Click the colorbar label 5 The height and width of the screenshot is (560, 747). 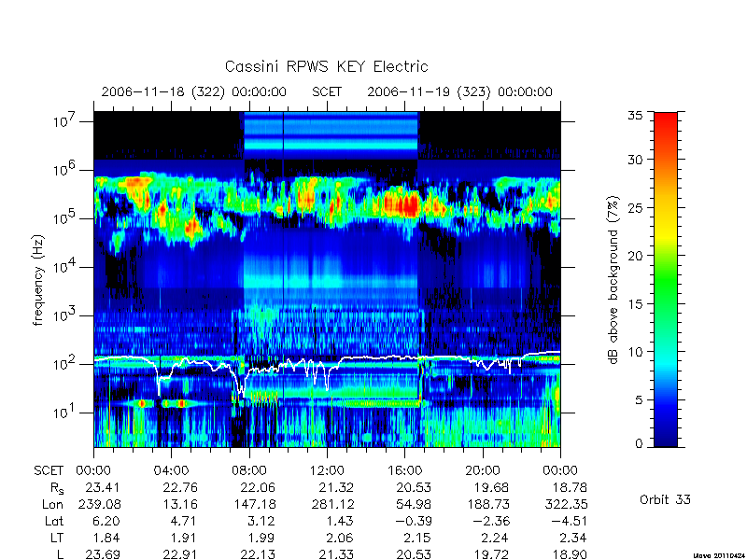639,399
